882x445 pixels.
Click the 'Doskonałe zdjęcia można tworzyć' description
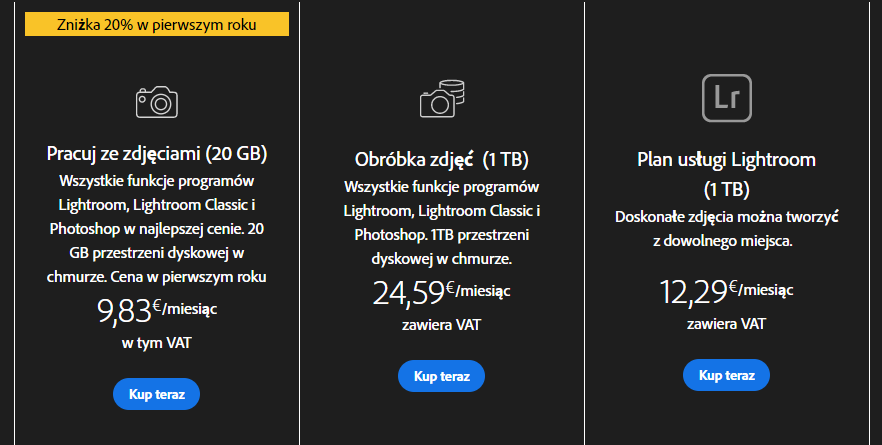[x=726, y=229]
